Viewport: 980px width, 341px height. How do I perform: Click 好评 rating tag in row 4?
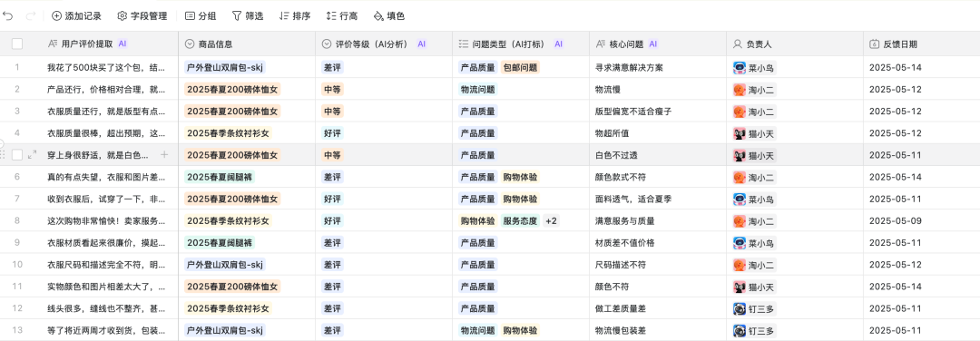point(332,133)
